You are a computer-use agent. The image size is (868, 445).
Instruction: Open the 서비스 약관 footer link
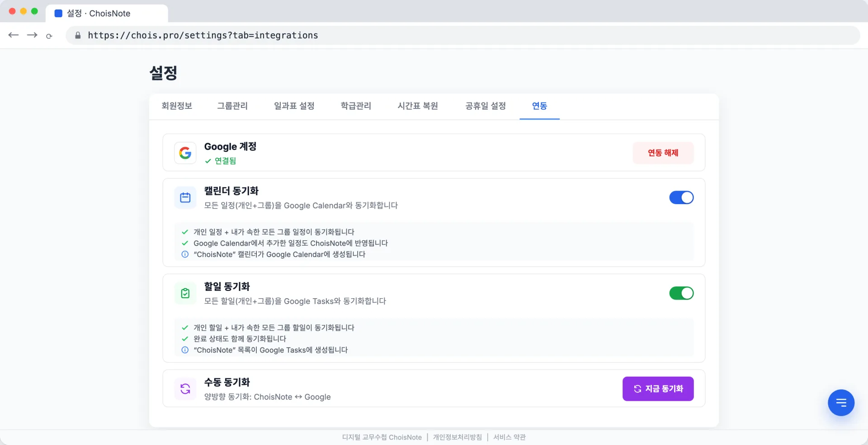pos(509,437)
